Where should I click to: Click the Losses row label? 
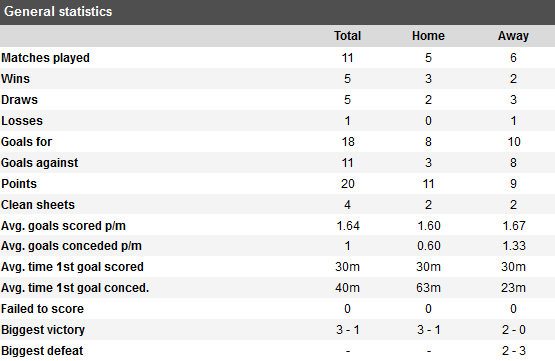22,121
